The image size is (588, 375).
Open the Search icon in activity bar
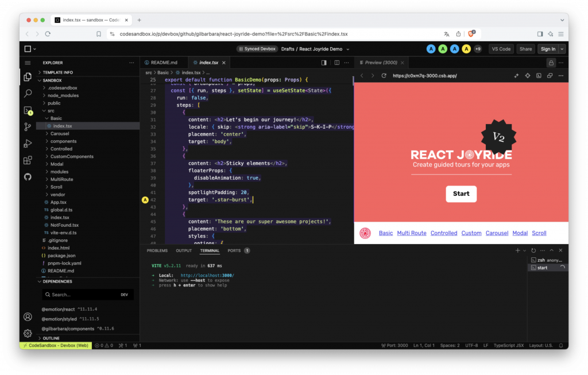click(28, 94)
